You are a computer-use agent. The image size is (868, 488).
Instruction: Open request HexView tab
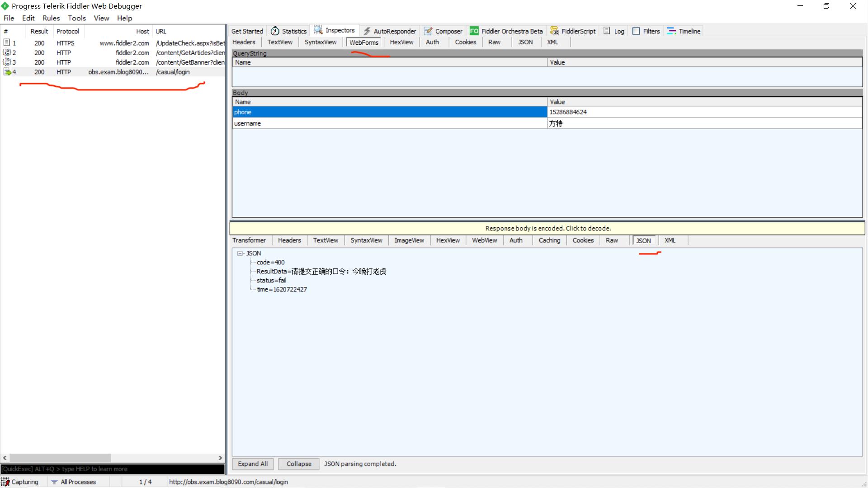click(401, 42)
